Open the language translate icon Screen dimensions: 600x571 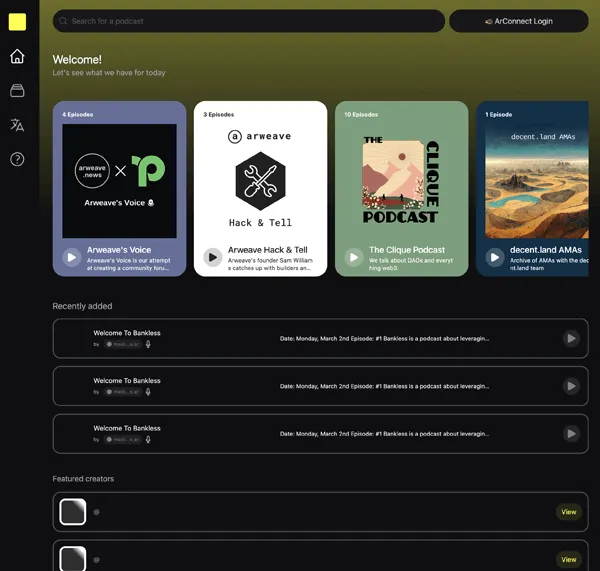coord(17,125)
